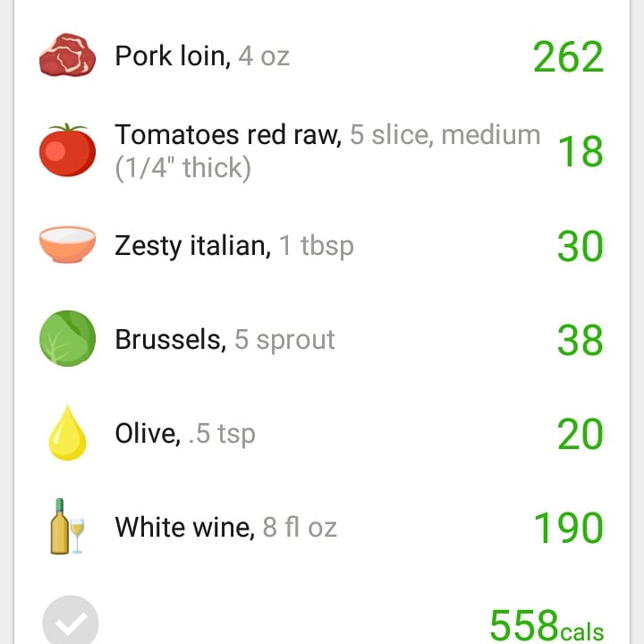Viewport: 644px width, 644px height.
Task: Tap the 558 cals meal total
Action: tap(547, 624)
